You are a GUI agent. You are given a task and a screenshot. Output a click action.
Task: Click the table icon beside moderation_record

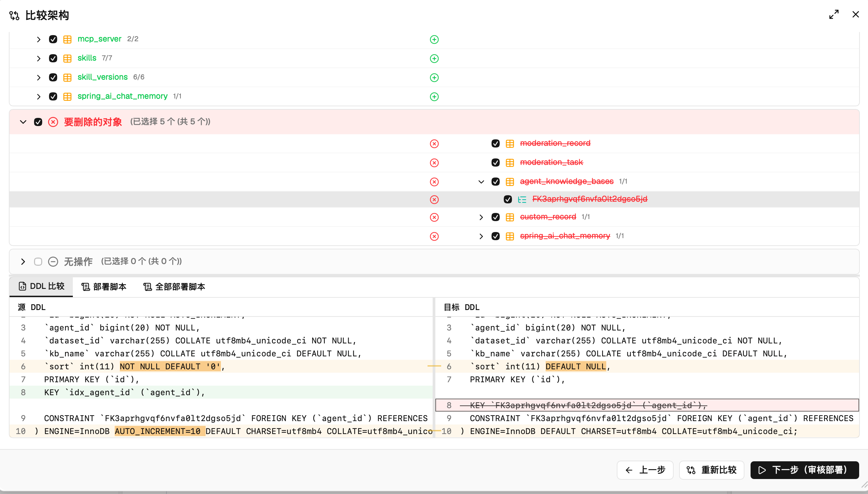(x=510, y=144)
